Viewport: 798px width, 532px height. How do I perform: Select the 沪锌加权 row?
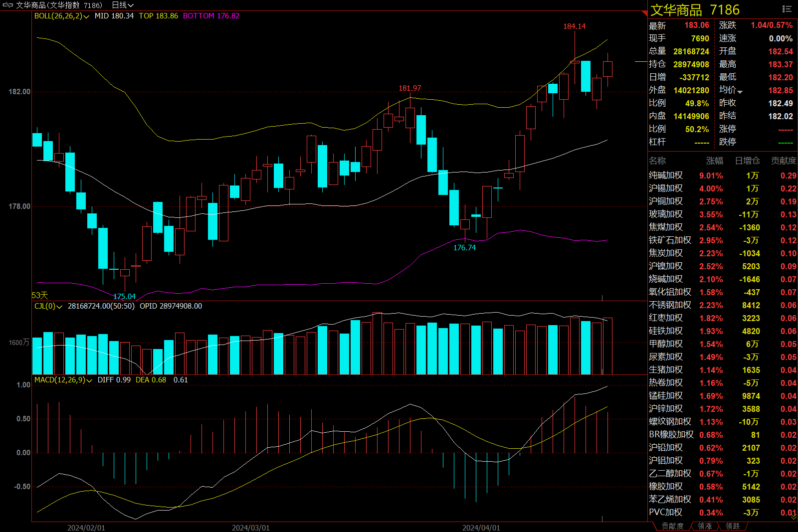click(723, 409)
